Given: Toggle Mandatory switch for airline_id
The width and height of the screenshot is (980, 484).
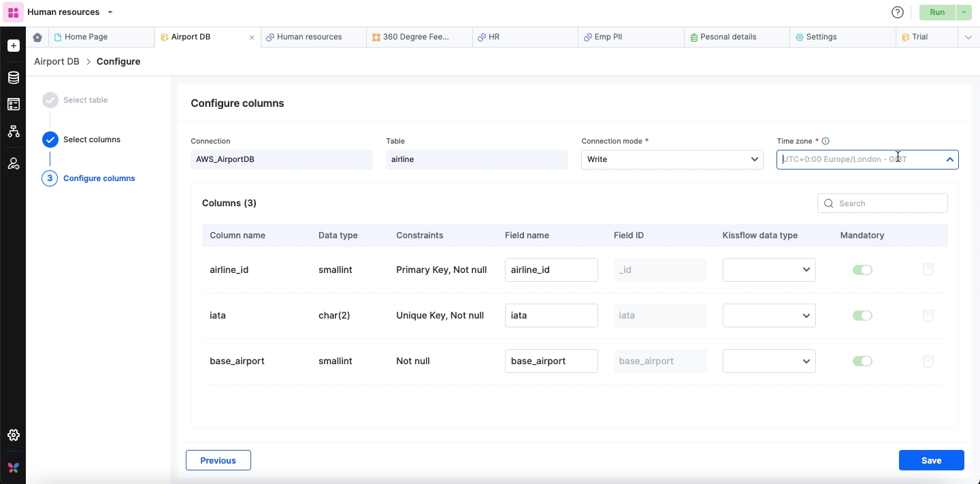Looking at the screenshot, I should (862, 270).
